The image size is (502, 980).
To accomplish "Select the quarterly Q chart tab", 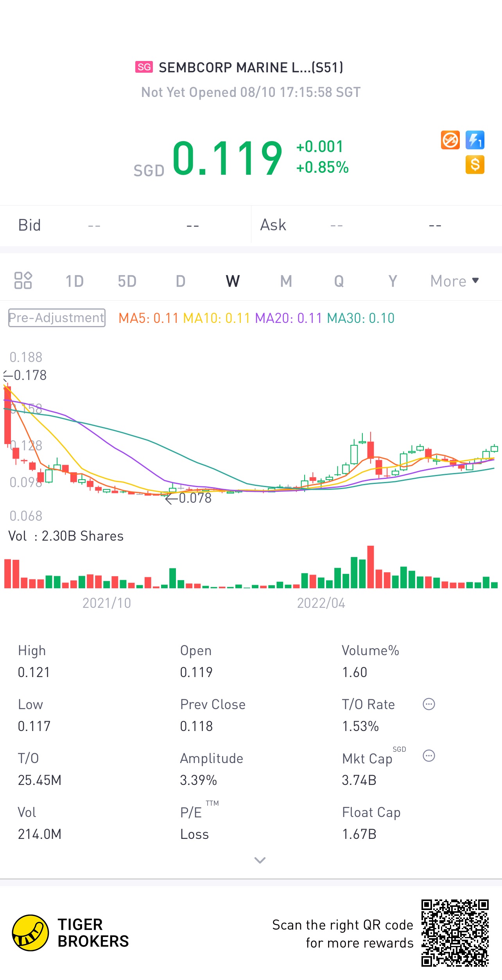I will [x=339, y=281].
